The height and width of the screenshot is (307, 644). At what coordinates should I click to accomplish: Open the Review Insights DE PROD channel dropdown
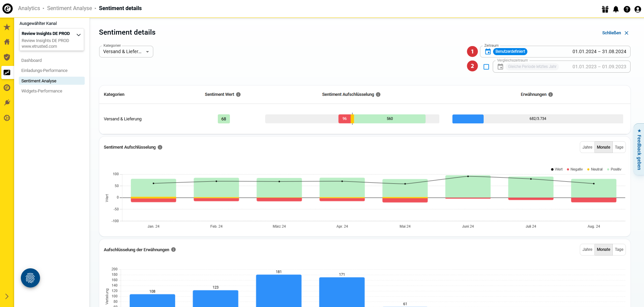click(52, 40)
